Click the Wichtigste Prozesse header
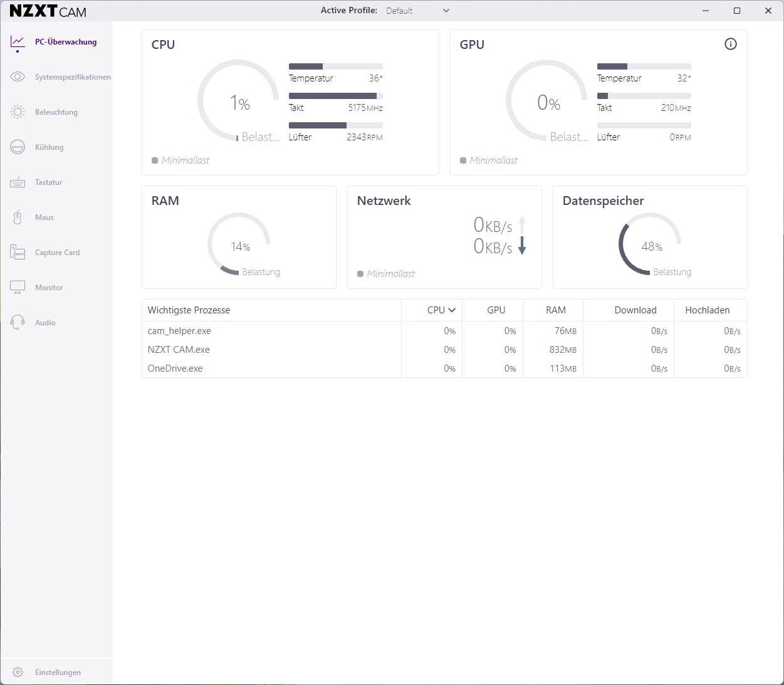This screenshot has height=685, width=784. [x=189, y=310]
